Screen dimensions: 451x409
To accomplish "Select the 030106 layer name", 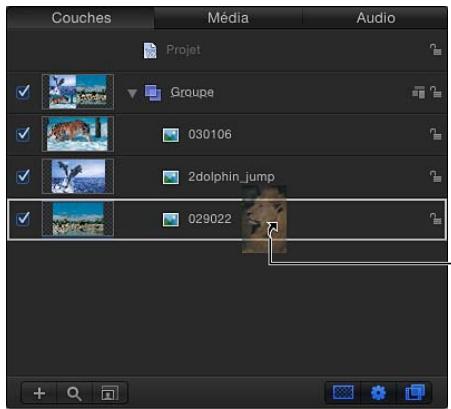I will (210, 134).
